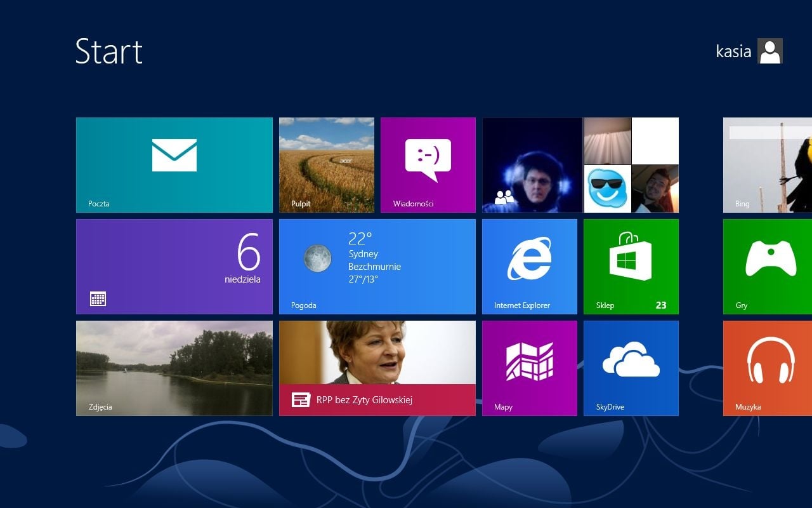The image size is (812, 508).
Task: Click the 'Sklep' tile label
Action: [x=605, y=305]
